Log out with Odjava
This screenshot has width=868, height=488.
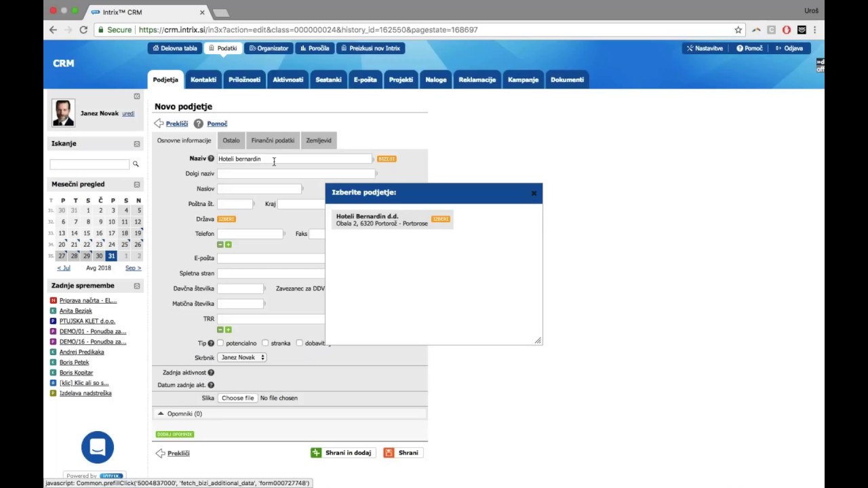tap(789, 48)
